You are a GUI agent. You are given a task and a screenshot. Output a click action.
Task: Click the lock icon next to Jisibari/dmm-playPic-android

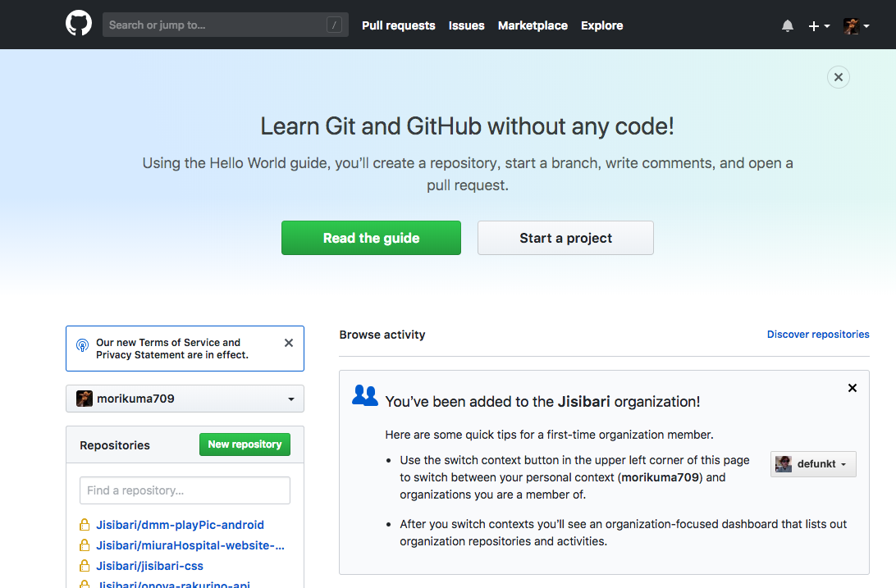85,524
